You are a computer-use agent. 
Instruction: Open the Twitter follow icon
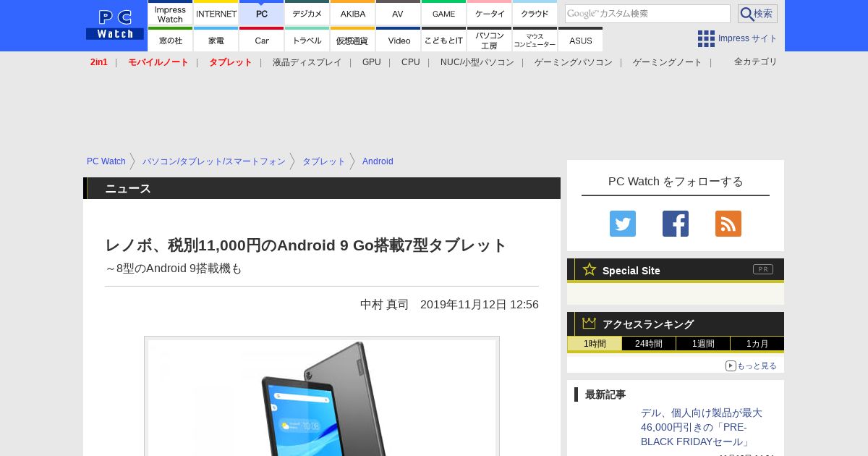[x=623, y=224]
